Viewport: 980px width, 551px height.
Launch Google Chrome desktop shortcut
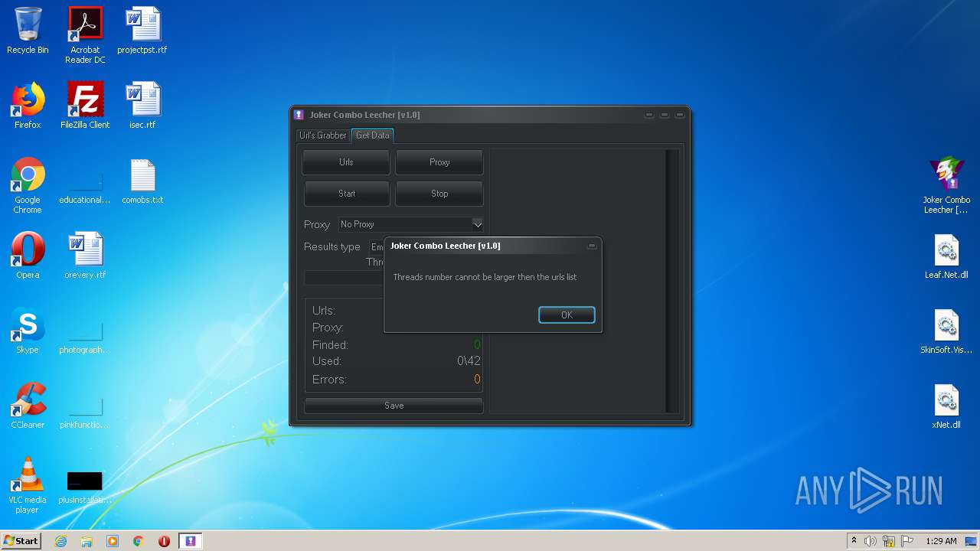tap(28, 185)
